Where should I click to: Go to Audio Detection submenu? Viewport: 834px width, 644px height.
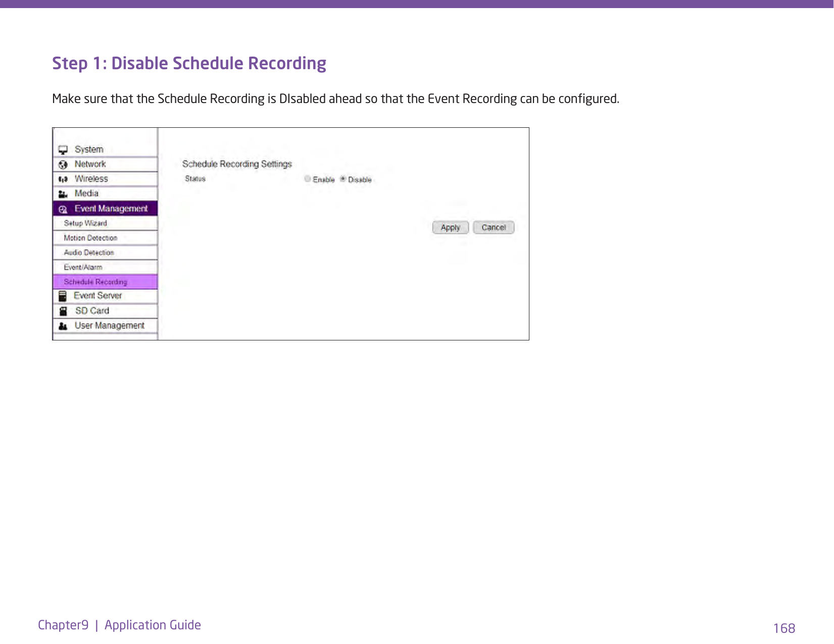coord(105,253)
